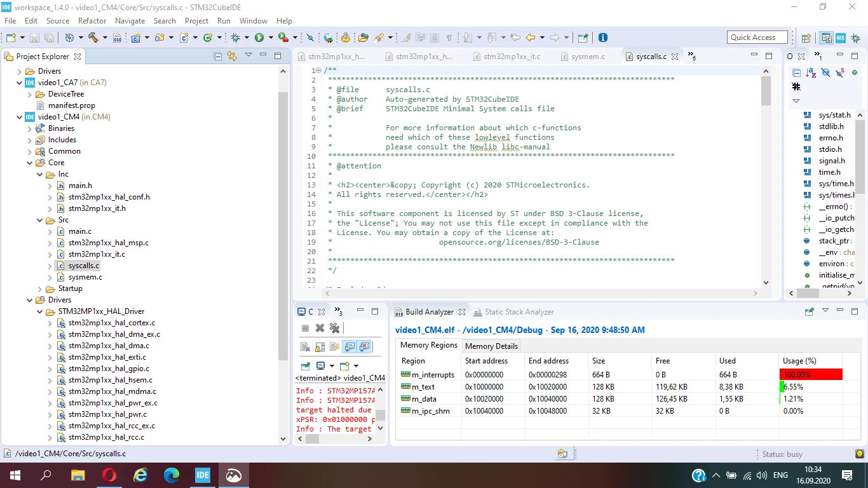The width and height of the screenshot is (868, 488).
Task: Click Collapse All in Project Explorer
Action: coord(218,56)
